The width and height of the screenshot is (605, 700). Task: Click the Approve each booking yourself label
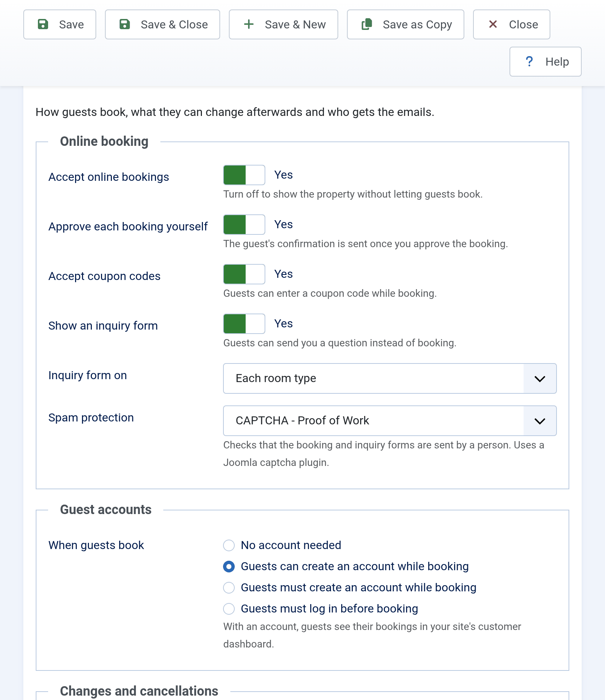tap(128, 226)
